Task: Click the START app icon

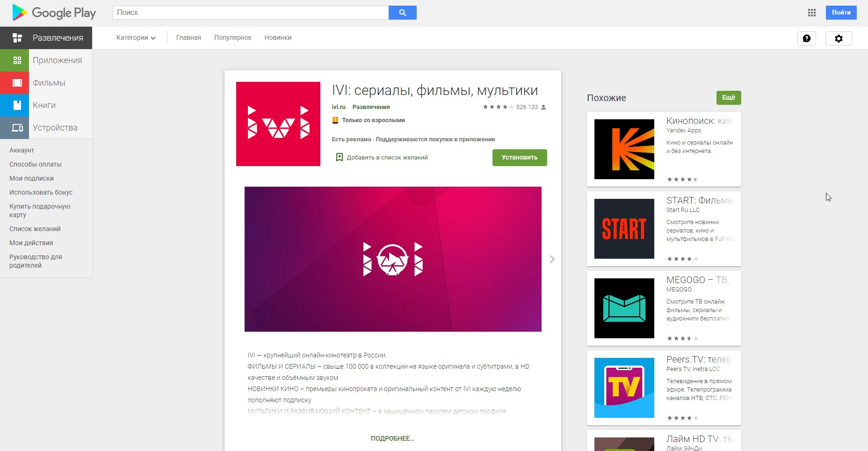Action: click(x=624, y=229)
